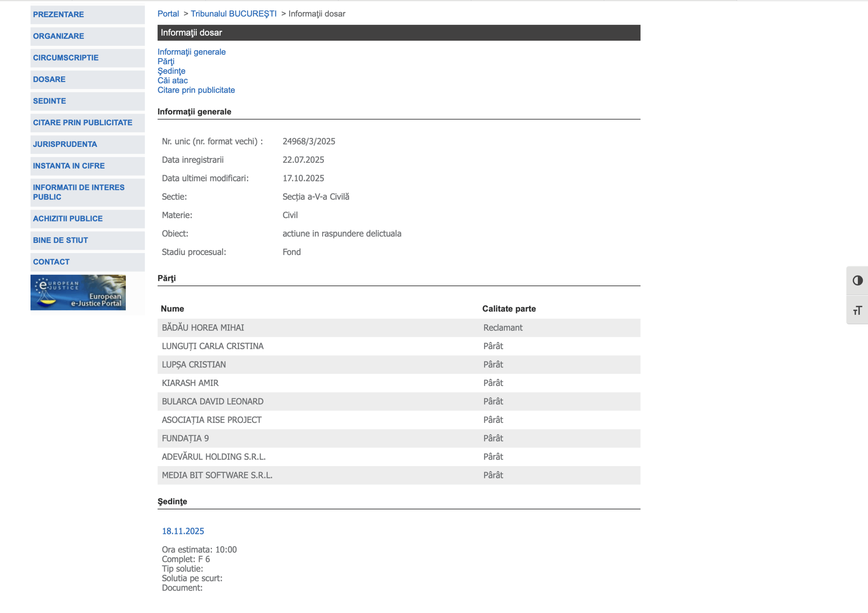This screenshot has height=613, width=868.
Task: Navigate to JURISPRUDENTA in the sidebar
Action: point(65,144)
